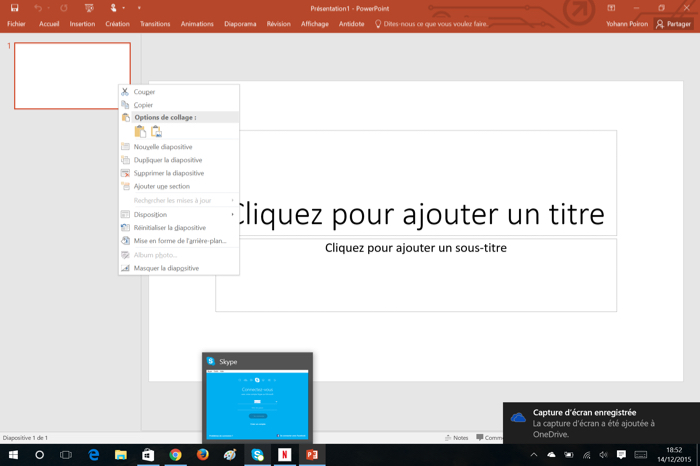Show hidden system tray icons chevron
Image resolution: width=700 pixels, height=466 pixels.
pyautogui.click(x=534, y=455)
